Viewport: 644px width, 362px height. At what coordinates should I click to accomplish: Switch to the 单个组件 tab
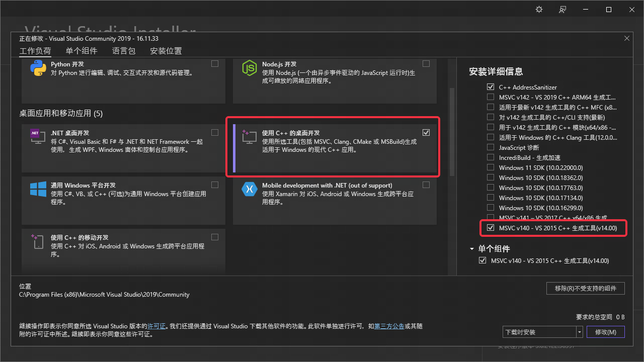81,50
